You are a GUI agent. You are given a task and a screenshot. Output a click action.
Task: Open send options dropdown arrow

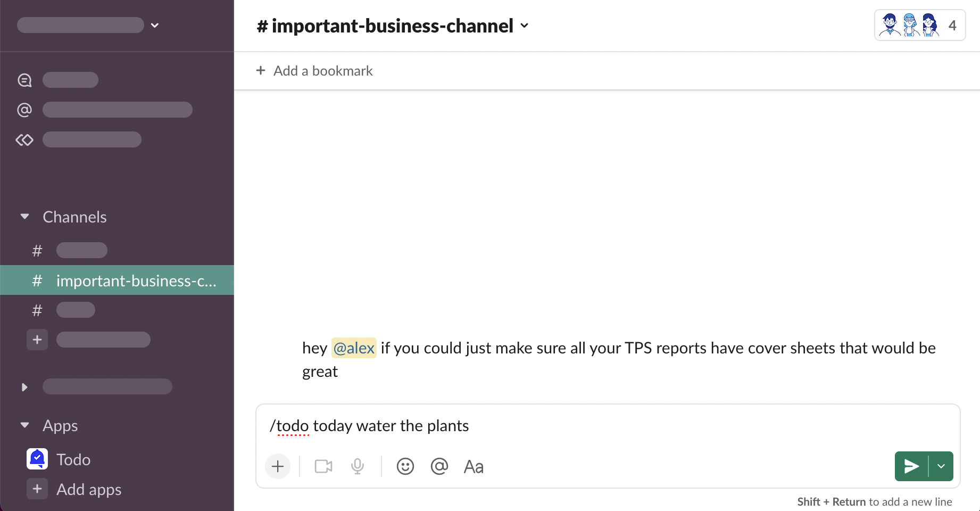tap(941, 466)
